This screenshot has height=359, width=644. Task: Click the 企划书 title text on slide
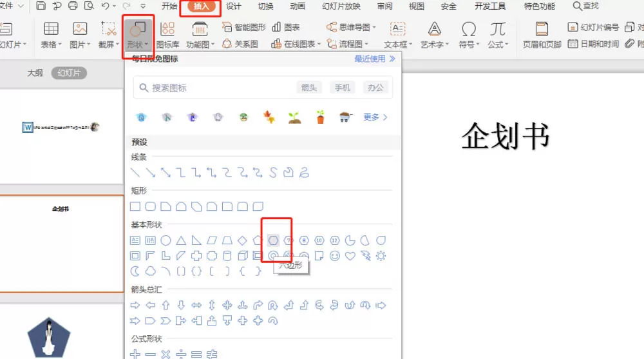(505, 136)
